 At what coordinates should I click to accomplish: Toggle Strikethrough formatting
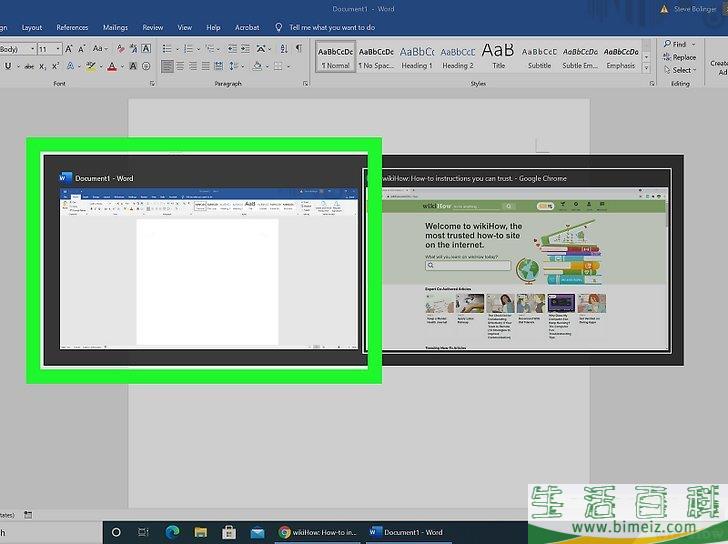pos(29,66)
